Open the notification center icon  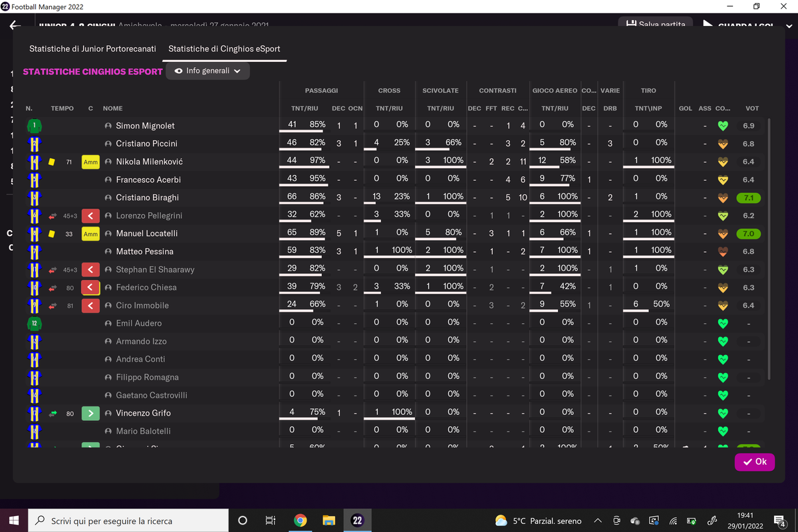tap(780, 521)
